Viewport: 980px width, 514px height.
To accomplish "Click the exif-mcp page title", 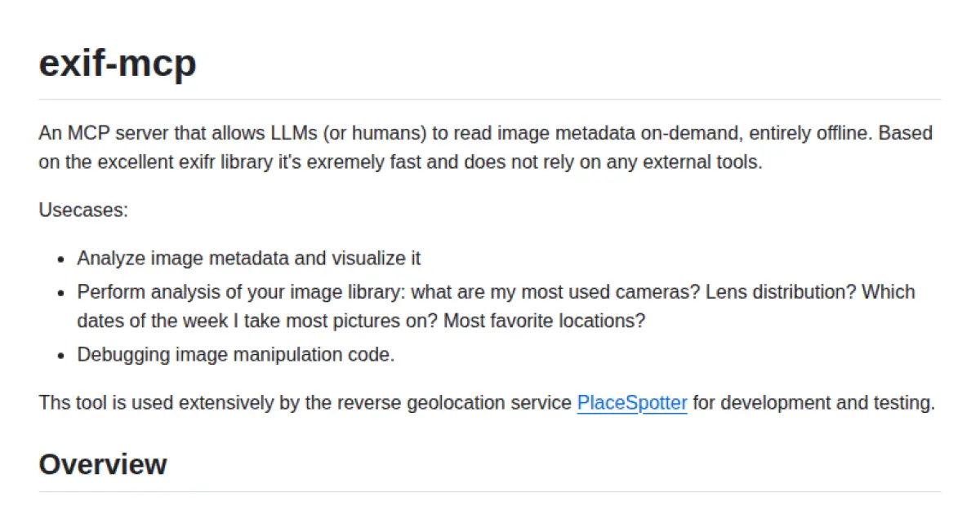I will 118,63.
